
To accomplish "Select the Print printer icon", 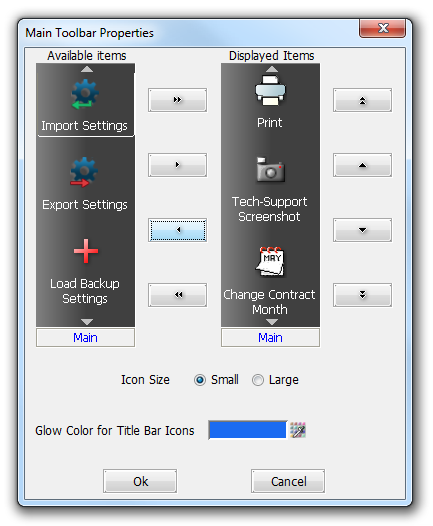I will pos(270,90).
